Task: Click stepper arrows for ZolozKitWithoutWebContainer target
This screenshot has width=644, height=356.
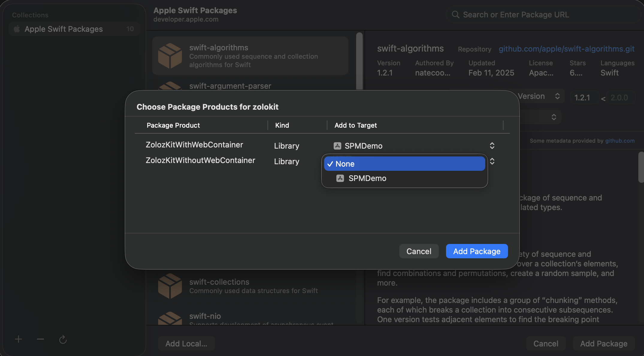Action: click(492, 161)
